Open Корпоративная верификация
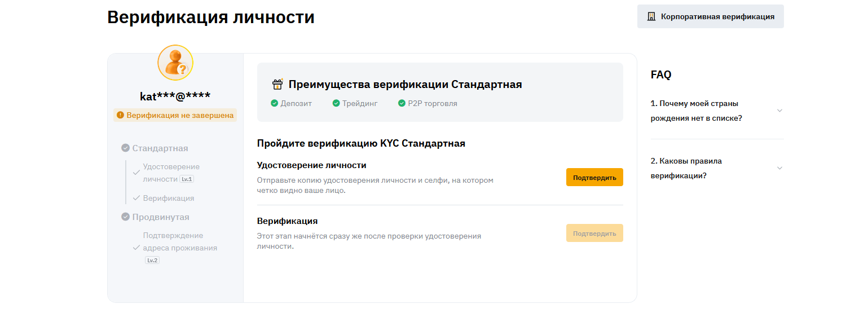This screenshot has height=317, width=868. (710, 16)
